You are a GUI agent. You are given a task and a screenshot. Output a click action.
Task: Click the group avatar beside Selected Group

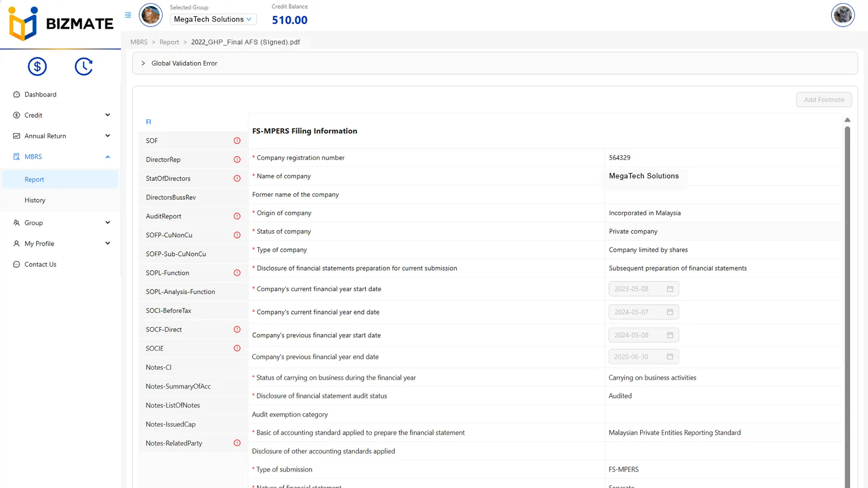[x=151, y=15]
